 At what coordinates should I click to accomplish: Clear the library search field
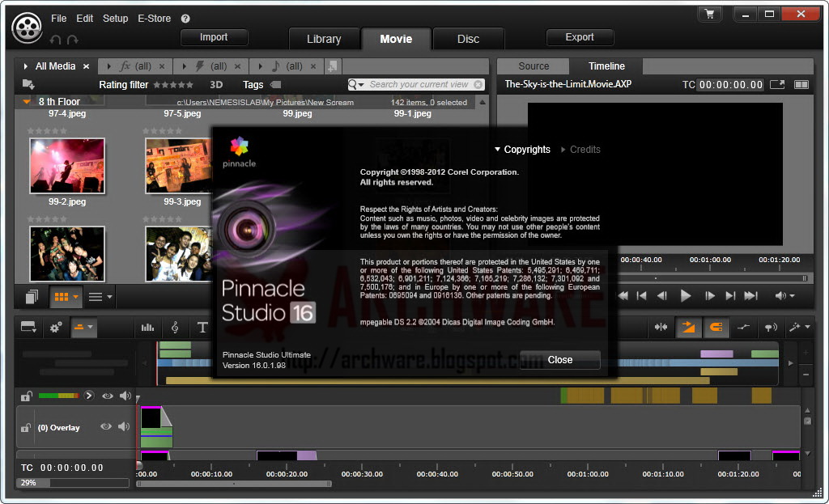(x=478, y=84)
